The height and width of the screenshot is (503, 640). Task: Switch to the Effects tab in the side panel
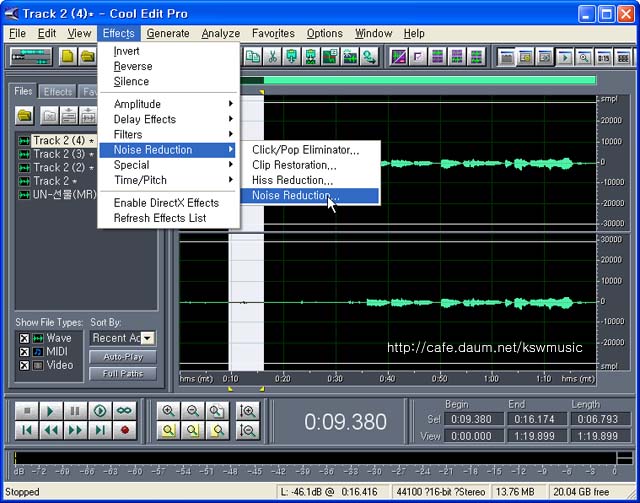click(58, 92)
